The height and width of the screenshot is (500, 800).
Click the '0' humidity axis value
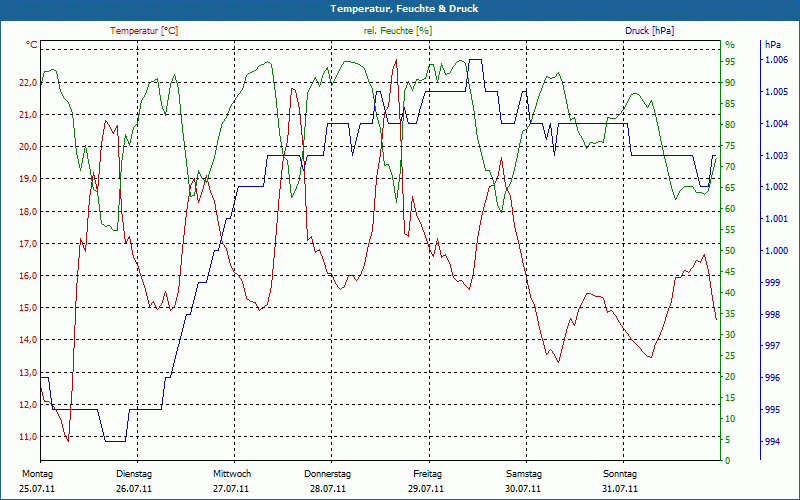[728, 461]
